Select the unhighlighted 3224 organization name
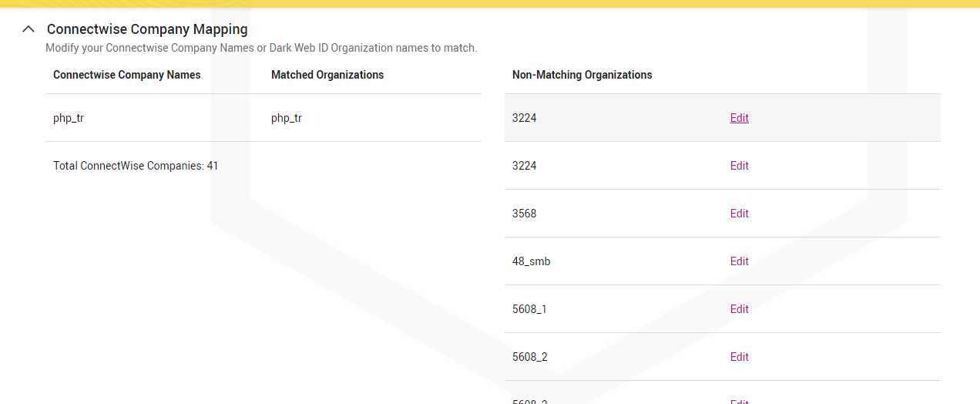 pos(524,166)
